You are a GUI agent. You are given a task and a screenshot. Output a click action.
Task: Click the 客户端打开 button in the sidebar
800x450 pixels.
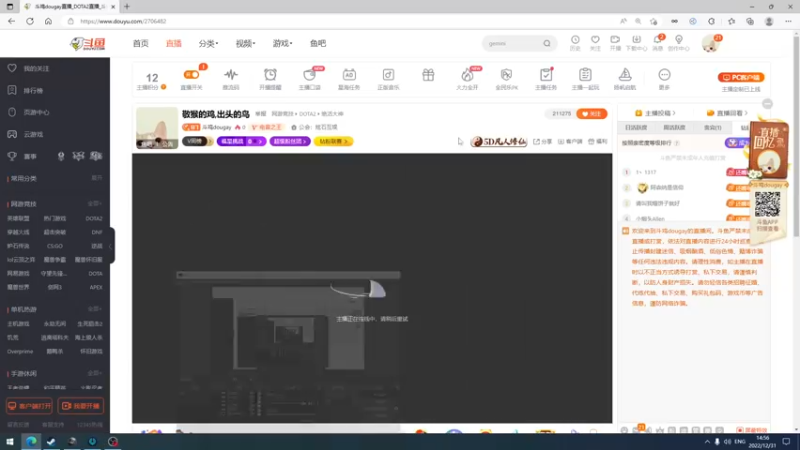[29, 406]
